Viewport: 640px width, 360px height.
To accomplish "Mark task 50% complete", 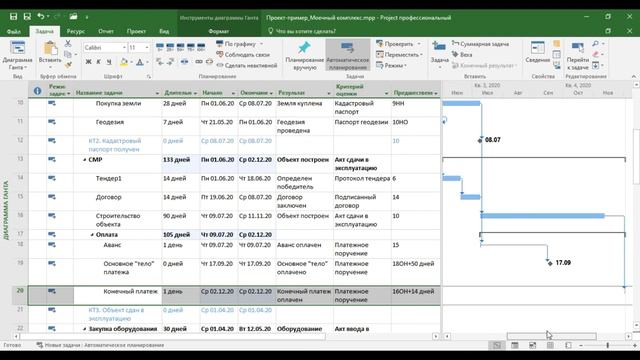I will point(180,47).
